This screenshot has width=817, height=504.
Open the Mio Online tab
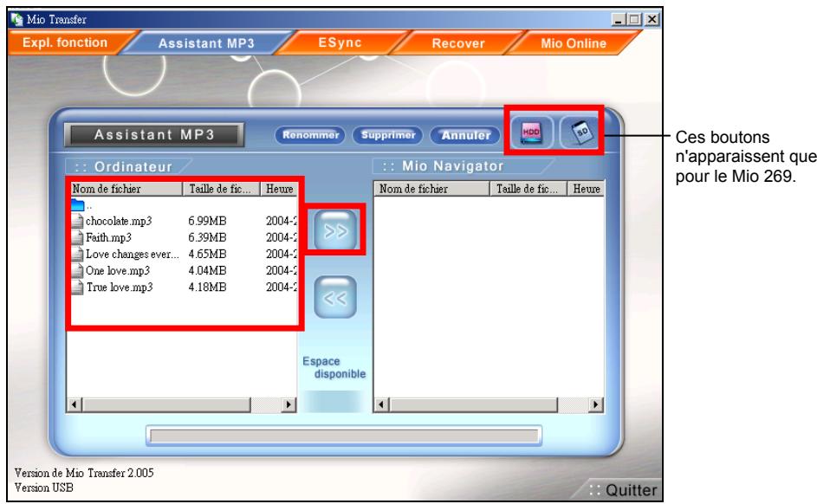pos(574,43)
